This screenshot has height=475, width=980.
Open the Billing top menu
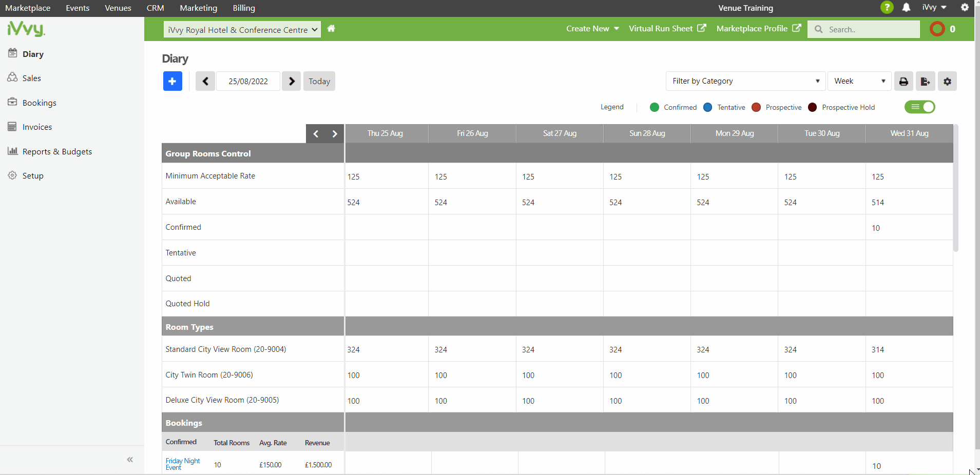click(x=244, y=8)
